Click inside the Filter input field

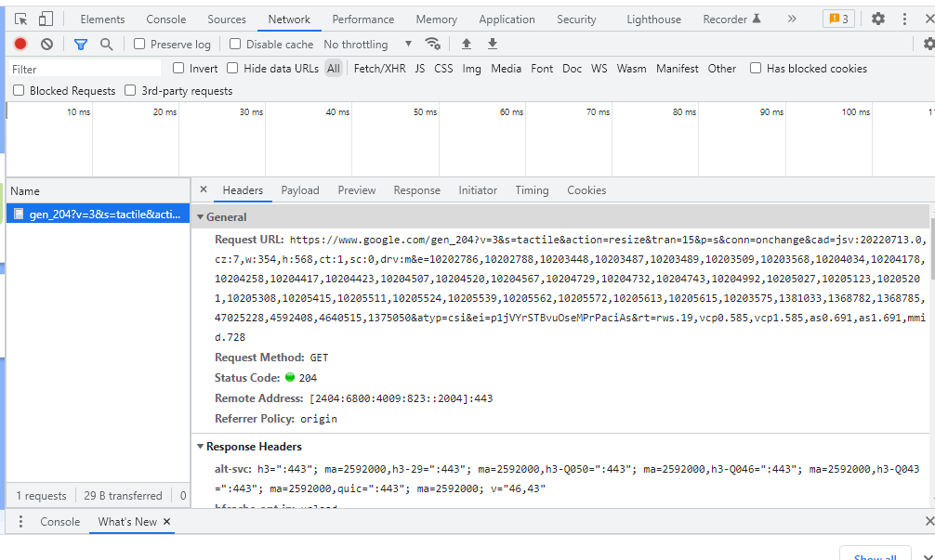82,68
